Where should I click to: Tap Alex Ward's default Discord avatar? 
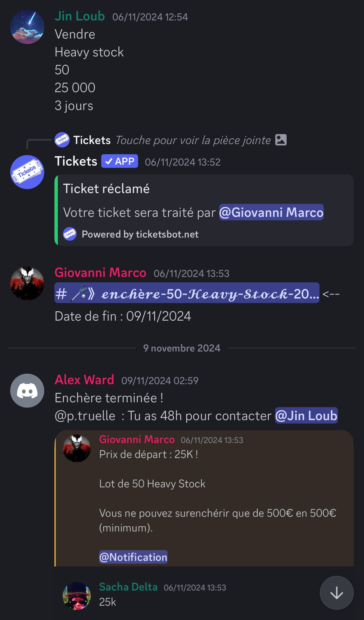(27, 391)
